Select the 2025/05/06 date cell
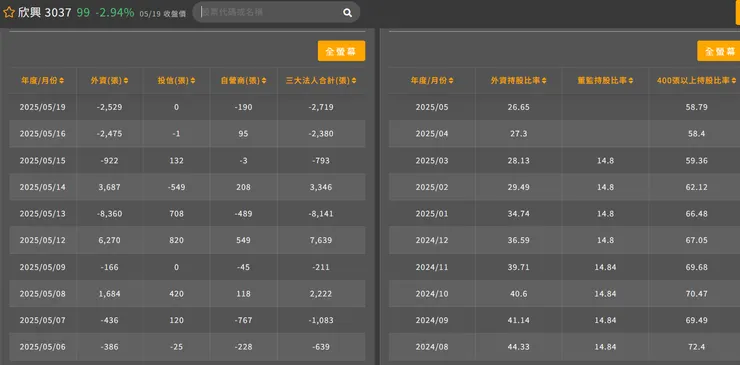This screenshot has width=740, height=365. pos(42,347)
